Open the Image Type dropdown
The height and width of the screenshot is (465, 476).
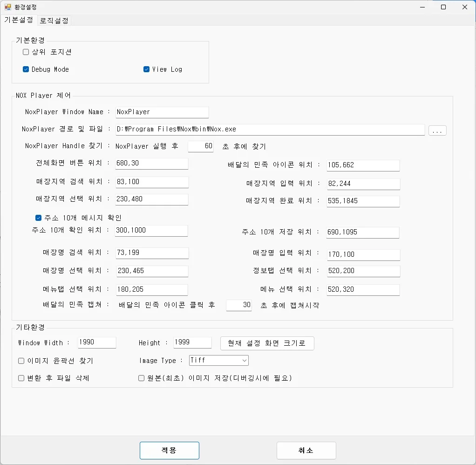pos(218,361)
